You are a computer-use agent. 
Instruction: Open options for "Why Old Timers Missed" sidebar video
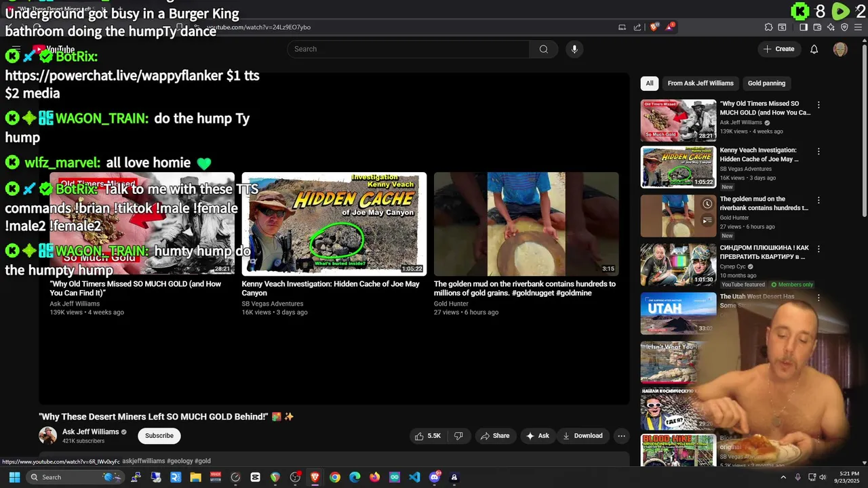point(818,105)
